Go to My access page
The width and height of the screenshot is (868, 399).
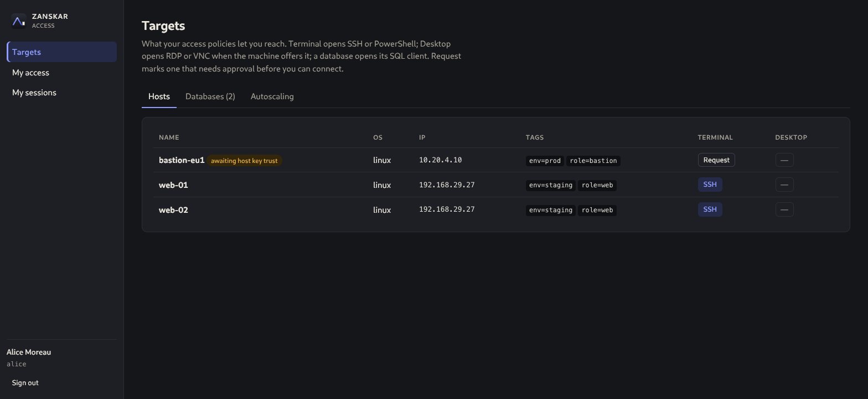click(x=62, y=73)
